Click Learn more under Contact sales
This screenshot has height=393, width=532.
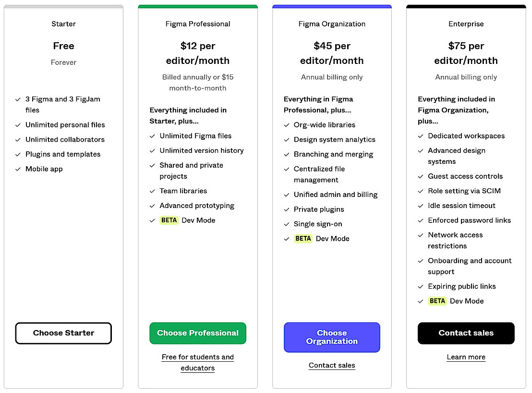[x=466, y=357]
